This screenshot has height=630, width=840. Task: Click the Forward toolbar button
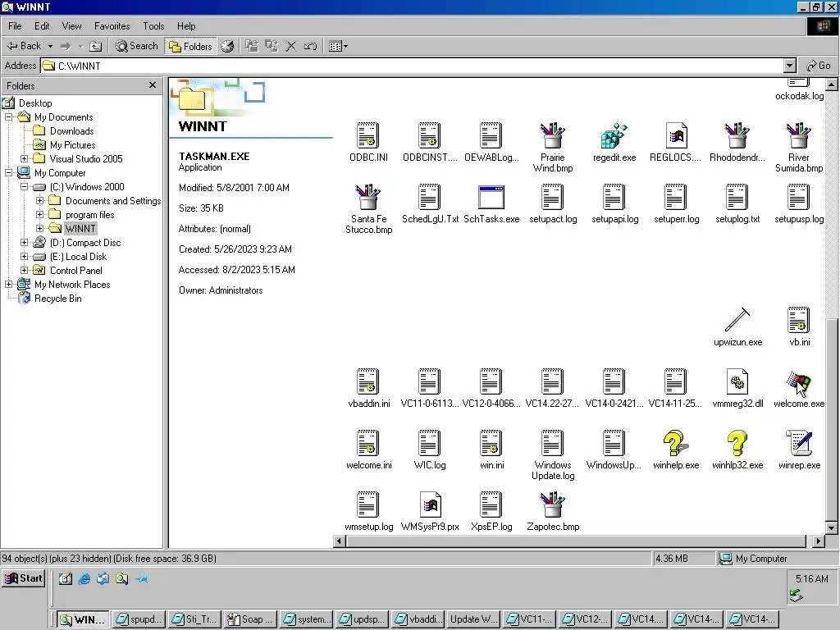pyautogui.click(x=66, y=46)
